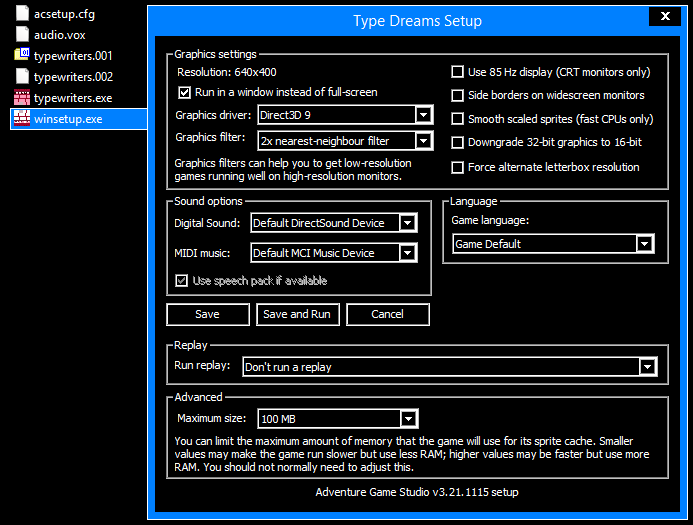Check Force alternate letterbox resolution
This screenshot has height=525, width=693.
click(458, 167)
